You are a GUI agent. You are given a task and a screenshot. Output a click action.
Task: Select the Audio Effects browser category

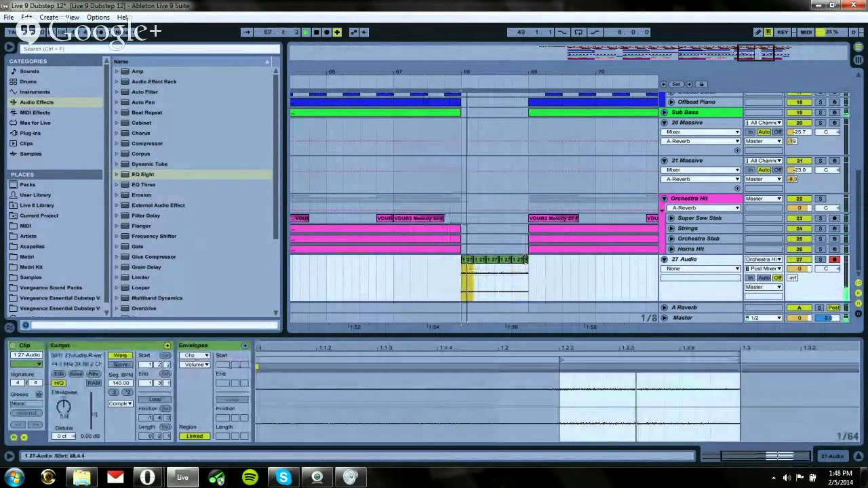coord(37,102)
